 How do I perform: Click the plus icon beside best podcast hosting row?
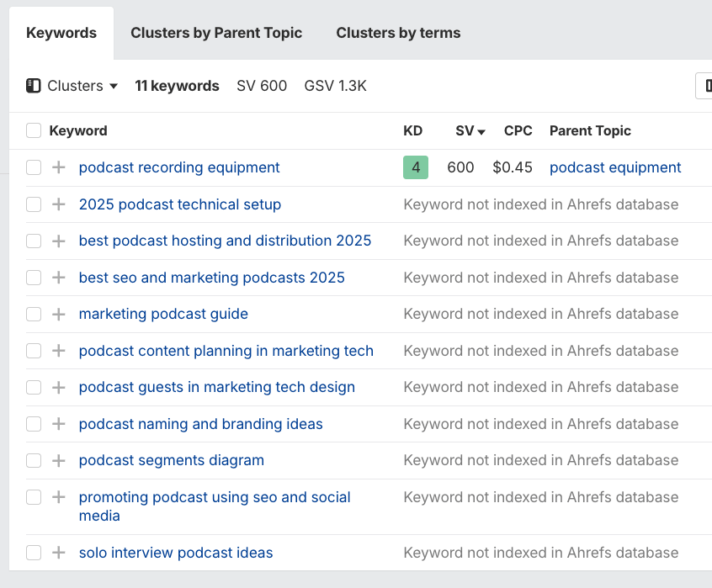(58, 241)
